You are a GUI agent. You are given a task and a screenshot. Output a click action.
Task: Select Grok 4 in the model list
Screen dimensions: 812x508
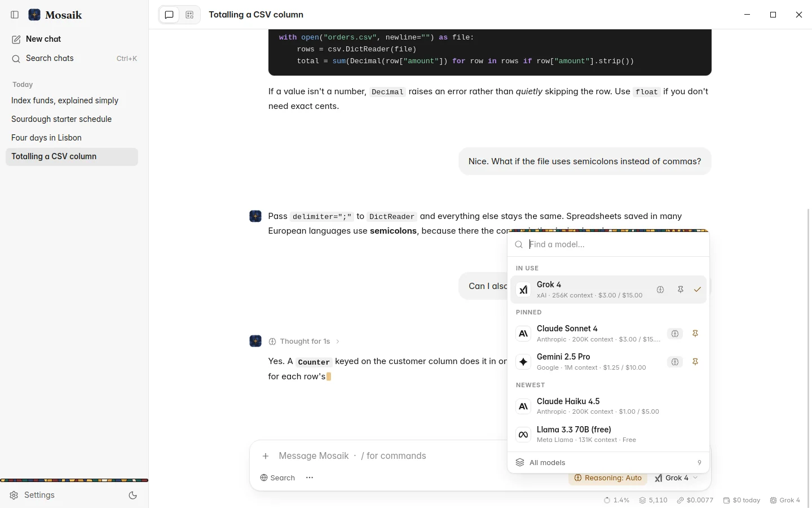[608, 290]
